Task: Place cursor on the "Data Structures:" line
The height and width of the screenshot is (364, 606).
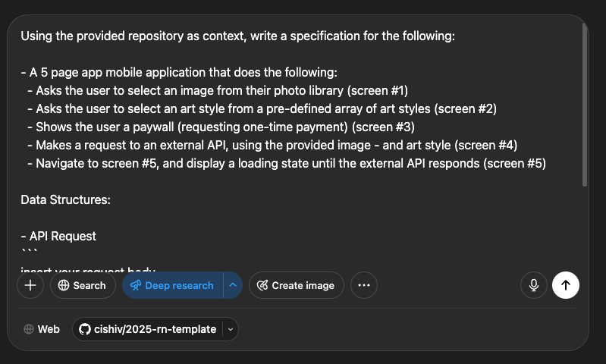Action: (x=66, y=200)
